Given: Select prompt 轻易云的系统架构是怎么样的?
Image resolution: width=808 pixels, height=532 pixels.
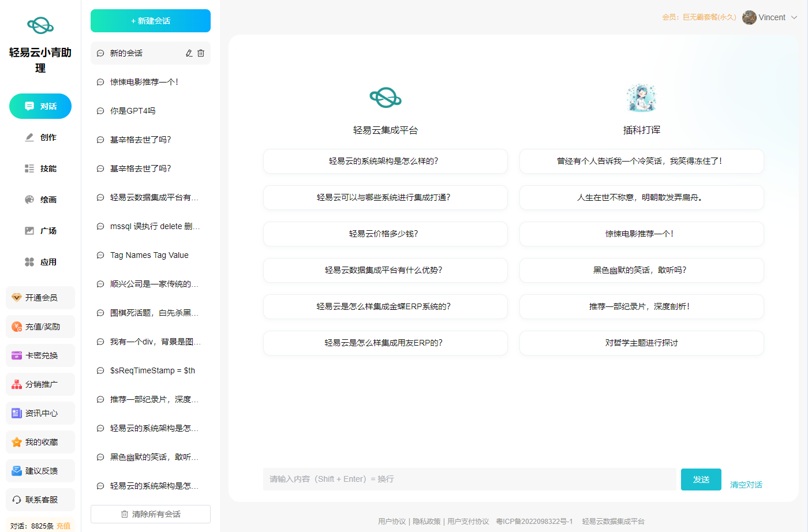Looking at the screenshot, I should [386, 162].
